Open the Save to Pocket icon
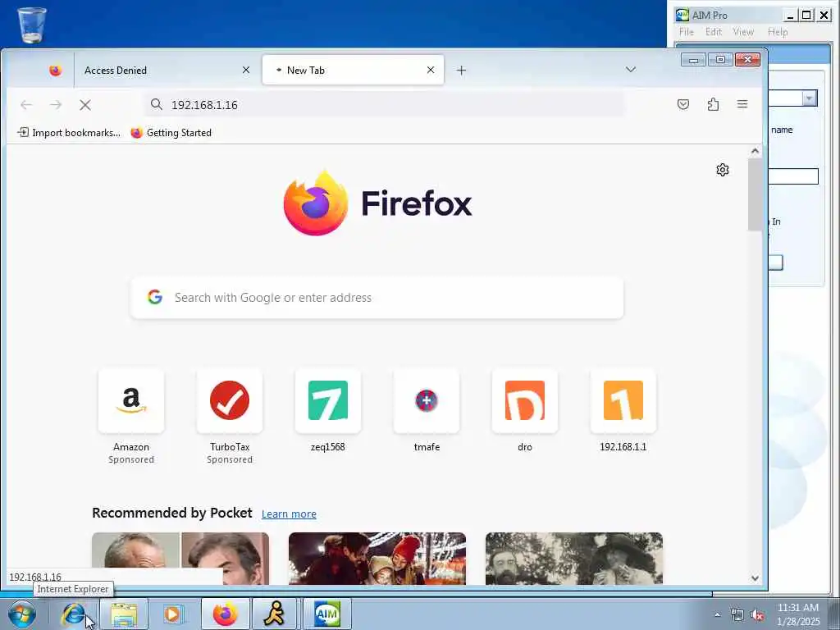Screen dimensions: 840x630 point(683,104)
